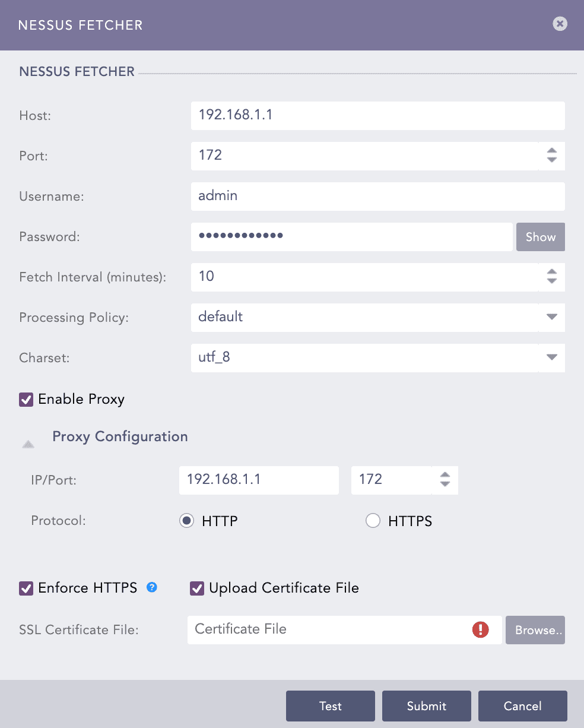Click the Charset dropdown arrow icon
Screen dimensions: 584x728
pos(551,358)
